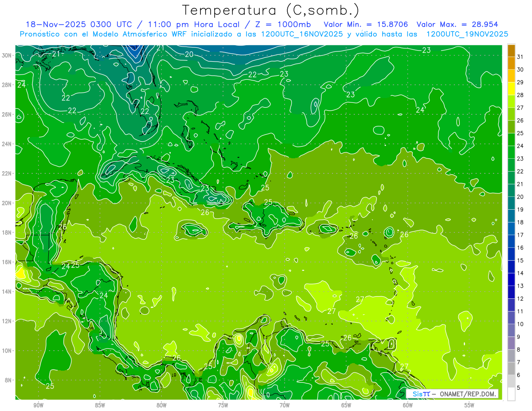This screenshot has height=411, width=532.
Task: Click the '17' label on the color scale
Action: 520,235
